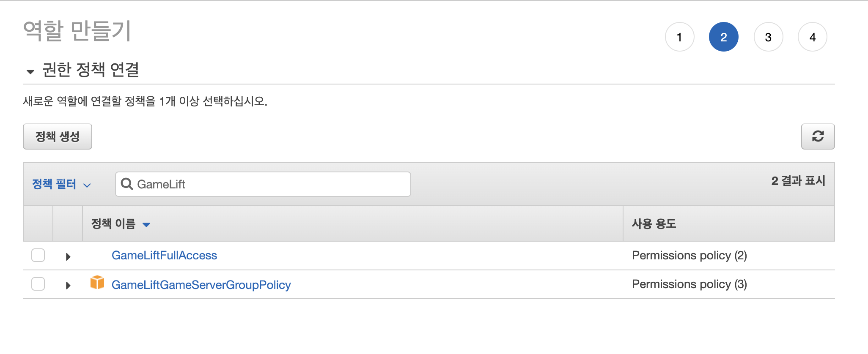Image resolution: width=868 pixels, height=354 pixels.
Task: Select the active step 2 circle
Action: [x=724, y=37]
